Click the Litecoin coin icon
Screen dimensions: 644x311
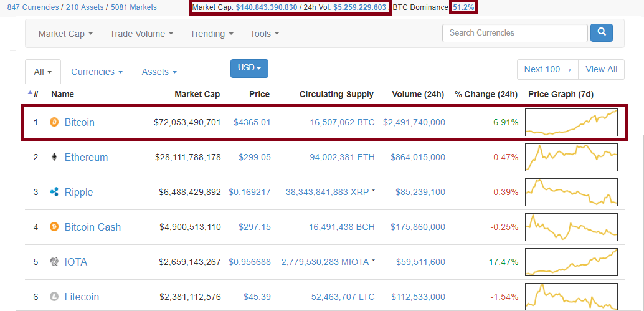pyautogui.click(x=54, y=297)
